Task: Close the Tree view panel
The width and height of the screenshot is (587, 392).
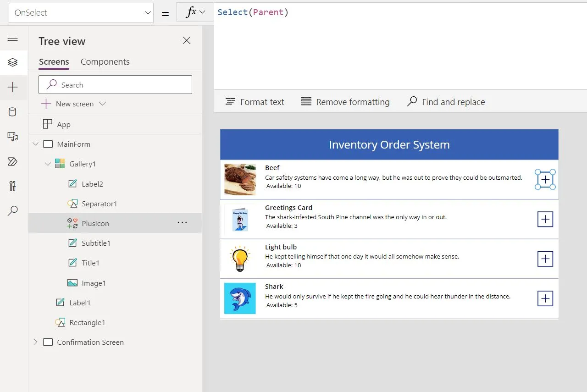Action: pyautogui.click(x=187, y=41)
